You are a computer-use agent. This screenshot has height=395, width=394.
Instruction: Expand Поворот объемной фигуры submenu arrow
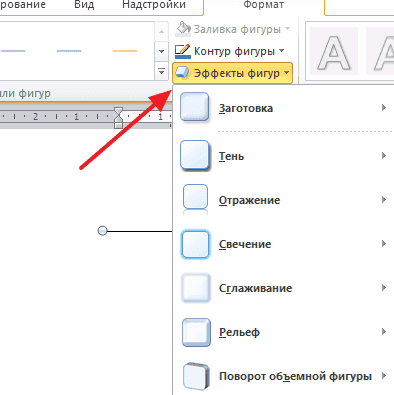click(x=384, y=376)
